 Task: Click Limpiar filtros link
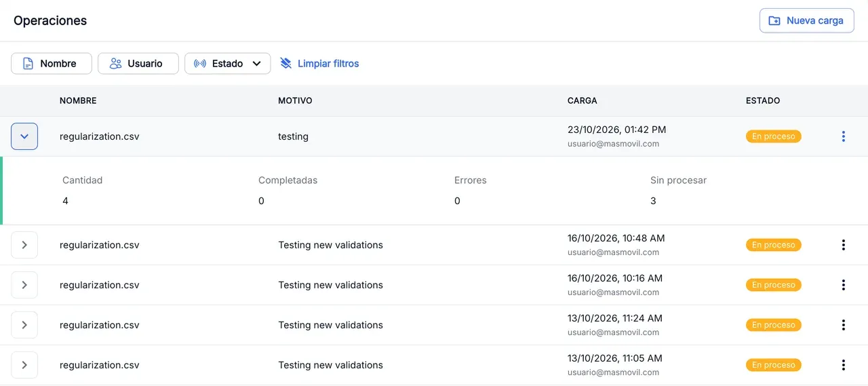point(319,63)
